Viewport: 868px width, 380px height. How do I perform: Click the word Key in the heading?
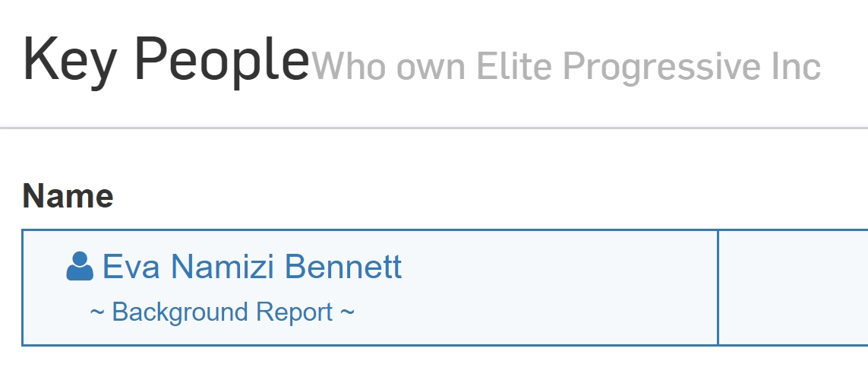[x=70, y=60]
